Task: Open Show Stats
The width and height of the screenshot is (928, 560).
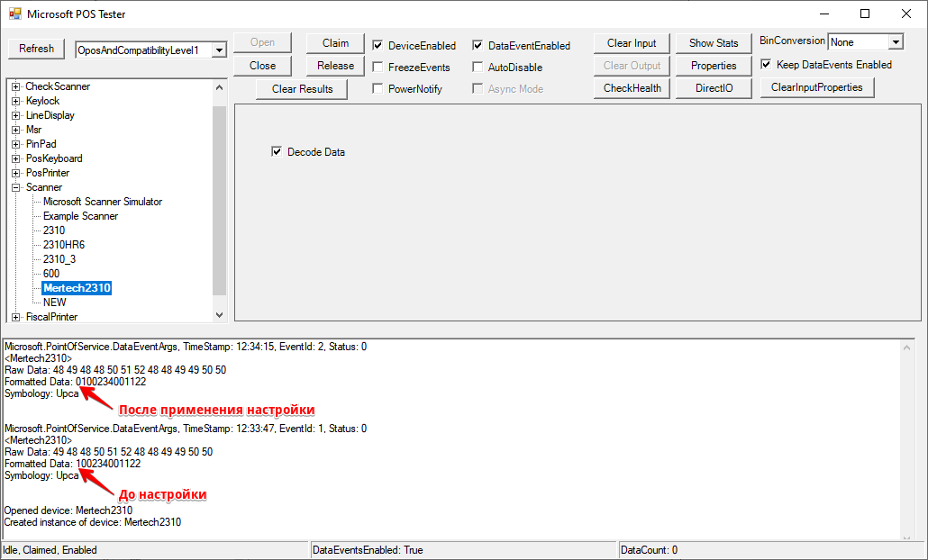Action: [714, 43]
